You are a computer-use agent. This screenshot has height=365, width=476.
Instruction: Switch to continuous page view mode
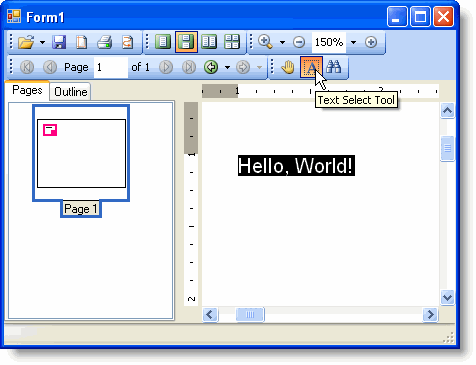click(x=186, y=42)
